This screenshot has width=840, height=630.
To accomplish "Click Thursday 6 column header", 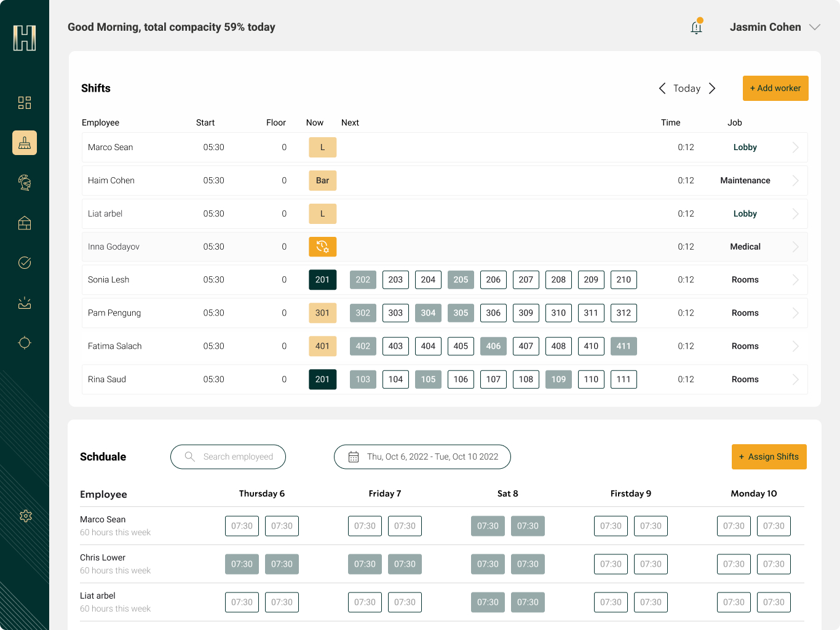I will 262,493.
